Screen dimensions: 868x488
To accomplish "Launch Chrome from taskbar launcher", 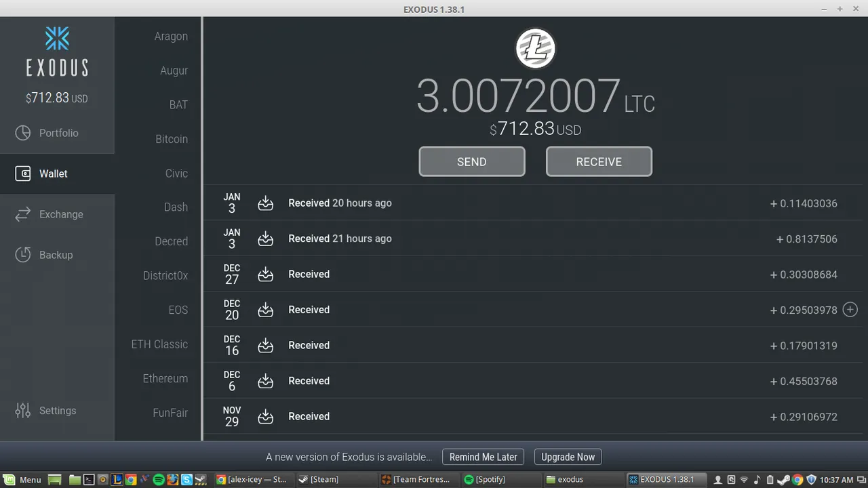I will (131, 479).
